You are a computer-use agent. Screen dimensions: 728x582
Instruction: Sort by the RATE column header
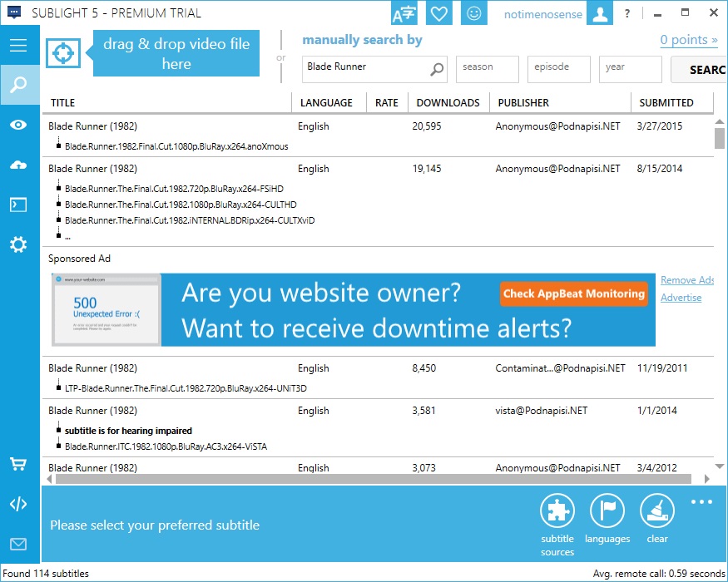coord(387,102)
